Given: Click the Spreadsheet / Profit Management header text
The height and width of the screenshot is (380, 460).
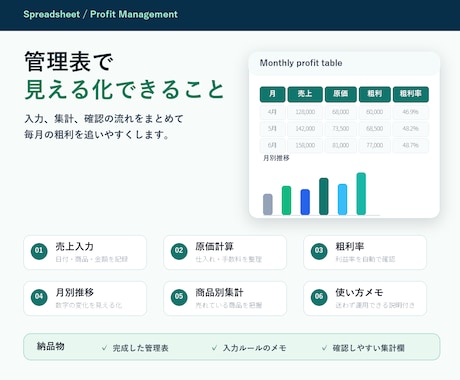Looking at the screenshot, I should tap(100, 14).
